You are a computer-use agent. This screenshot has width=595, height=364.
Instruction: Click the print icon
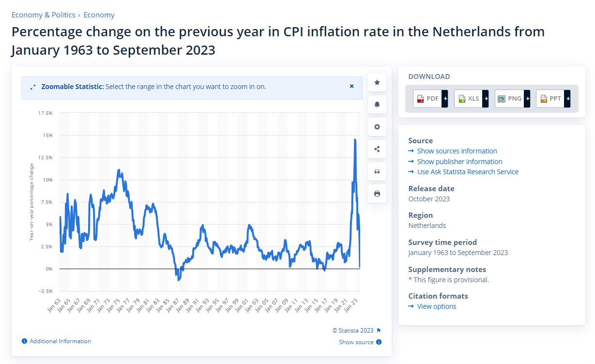click(377, 194)
